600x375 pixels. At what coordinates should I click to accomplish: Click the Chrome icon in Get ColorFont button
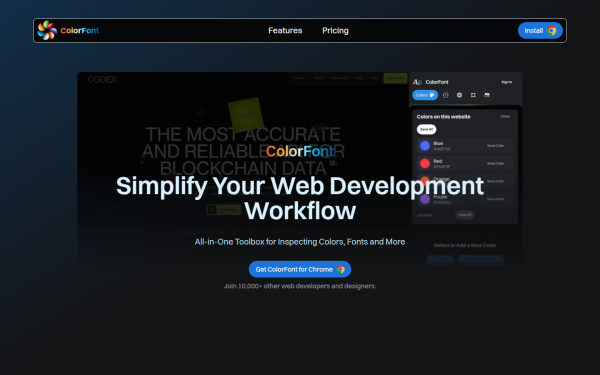341,269
